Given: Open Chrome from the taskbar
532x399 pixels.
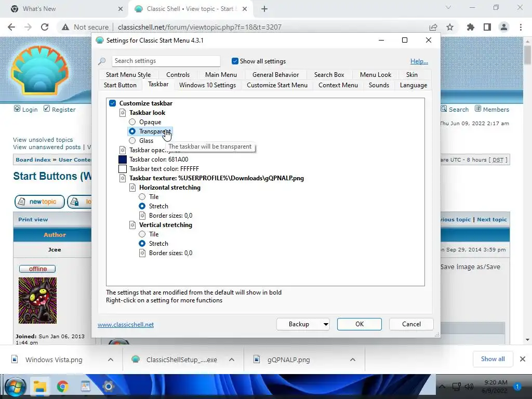Looking at the screenshot, I should pyautogui.click(x=62, y=387).
